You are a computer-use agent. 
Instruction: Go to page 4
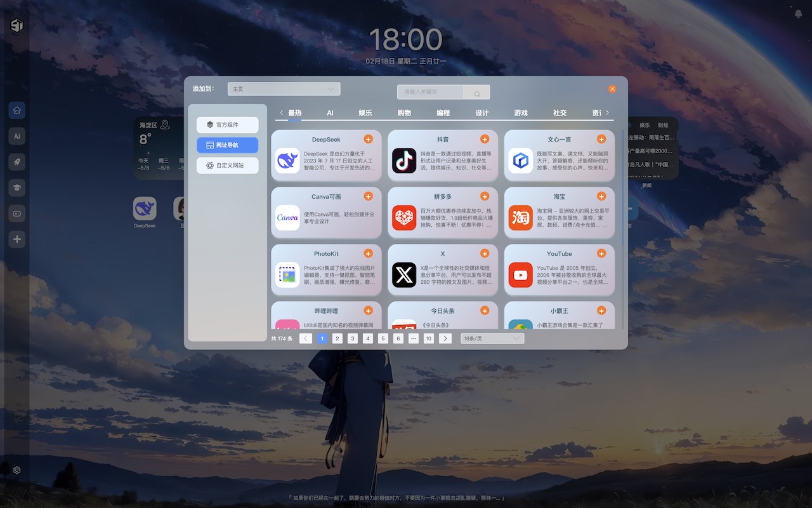(368, 338)
